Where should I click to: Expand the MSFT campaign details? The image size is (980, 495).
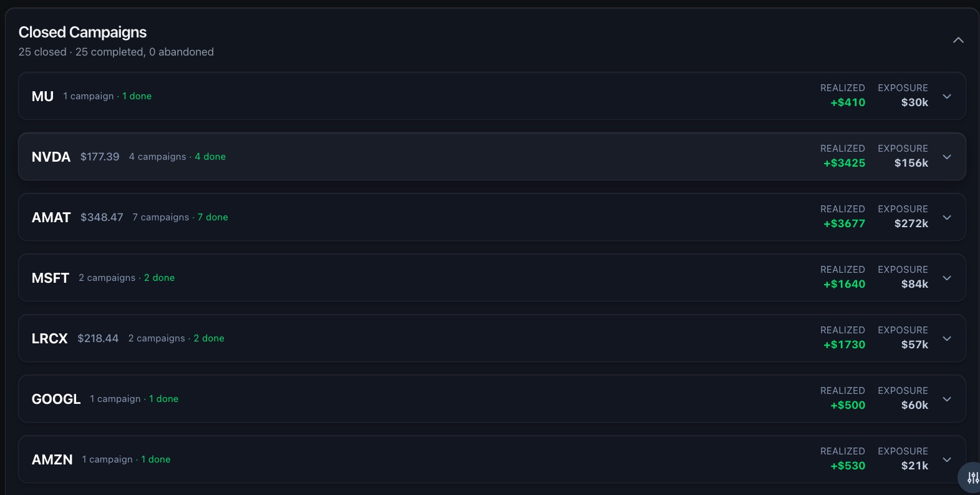coord(947,278)
